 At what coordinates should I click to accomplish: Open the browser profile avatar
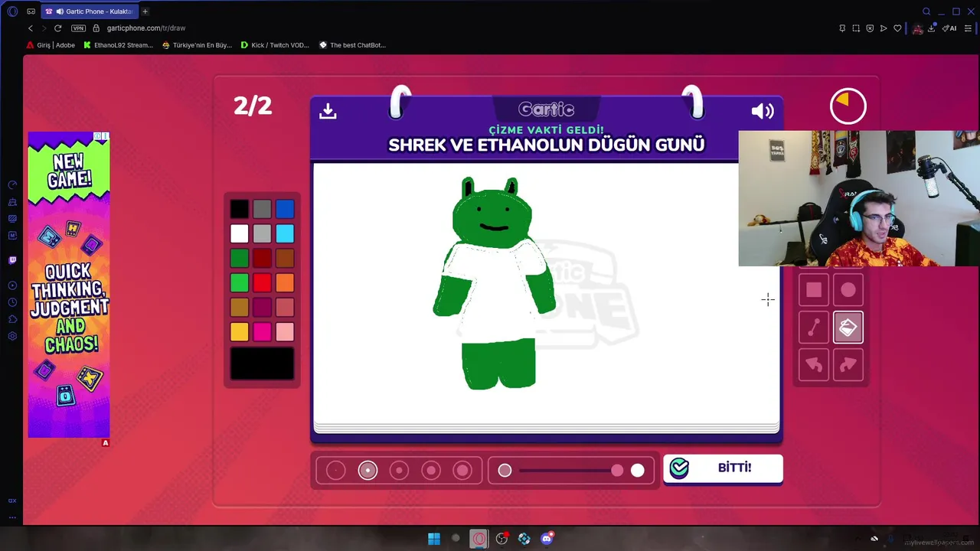[x=917, y=28]
